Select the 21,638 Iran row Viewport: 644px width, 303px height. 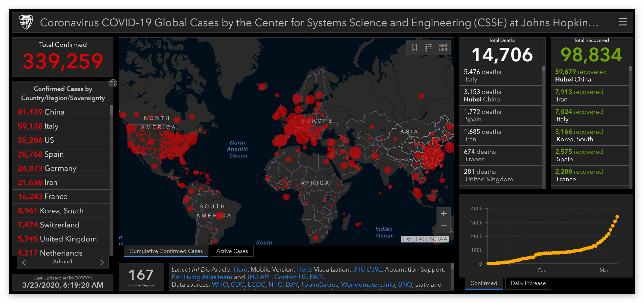click(x=61, y=182)
